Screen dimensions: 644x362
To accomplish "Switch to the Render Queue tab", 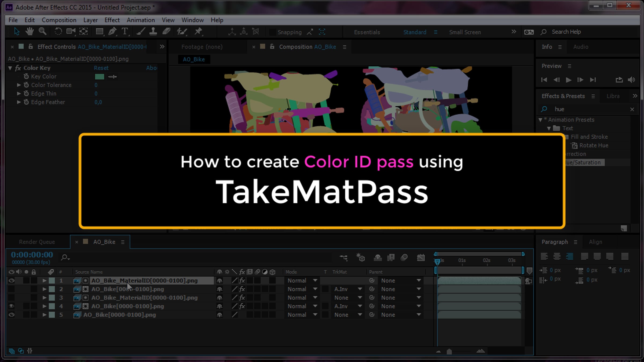I will tap(37, 242).
